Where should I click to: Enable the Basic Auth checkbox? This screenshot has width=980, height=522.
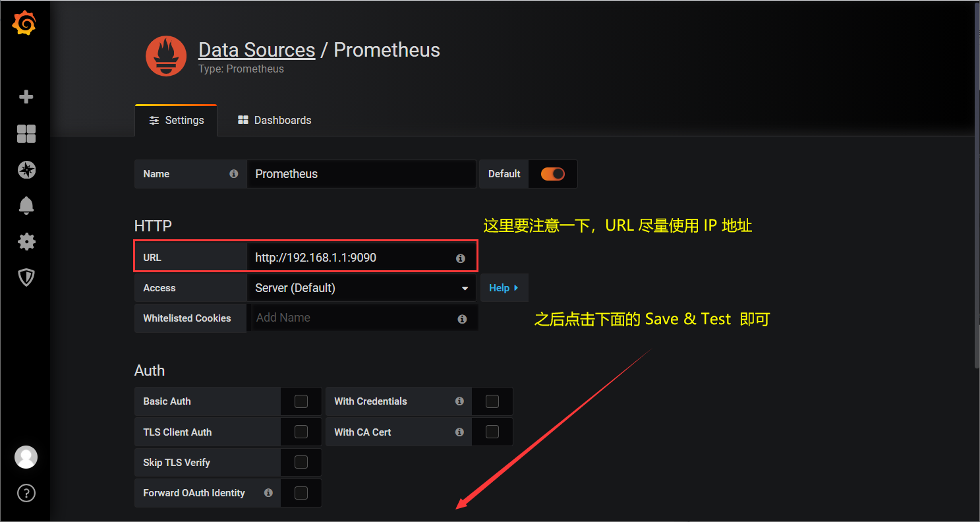(301, 401)
